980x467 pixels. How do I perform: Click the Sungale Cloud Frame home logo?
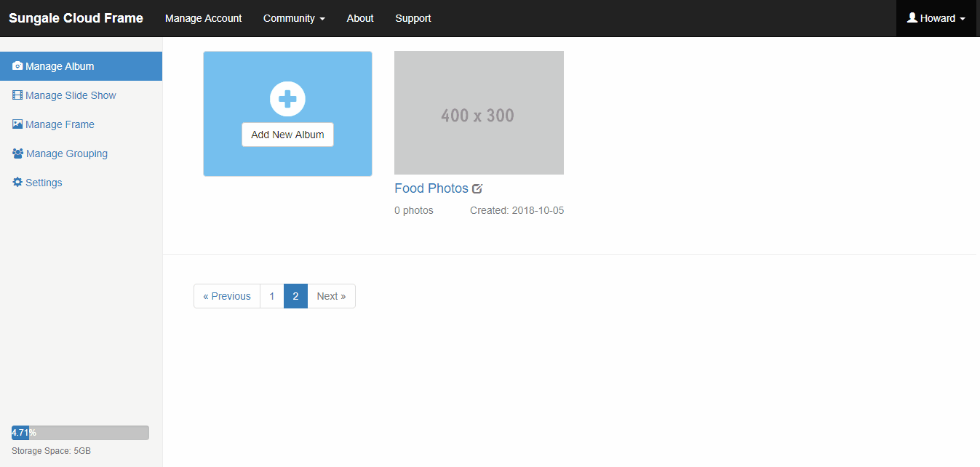click(x=76, y=17)
